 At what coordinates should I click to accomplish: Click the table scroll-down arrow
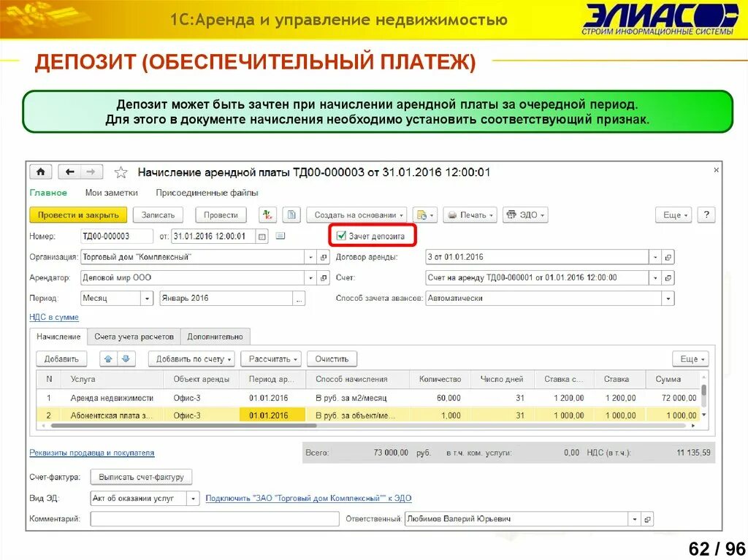pos(704,415)
